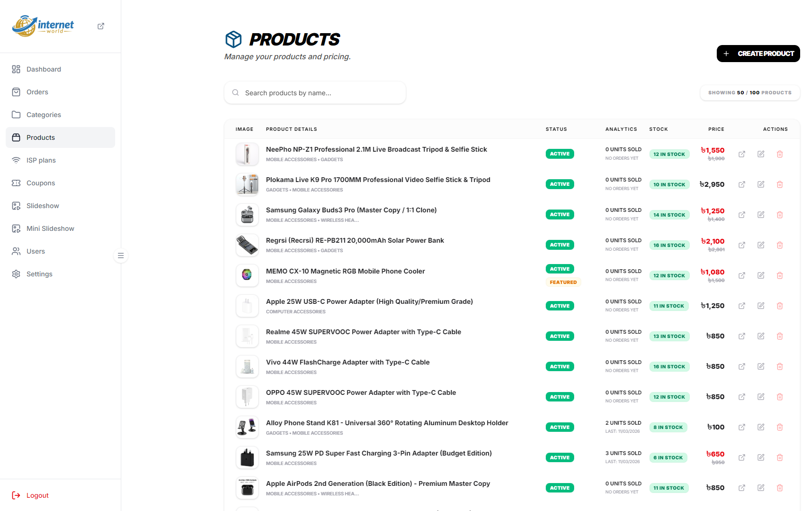Delete the NeePho NP-Z1 Tripod product

click(779, 154)
